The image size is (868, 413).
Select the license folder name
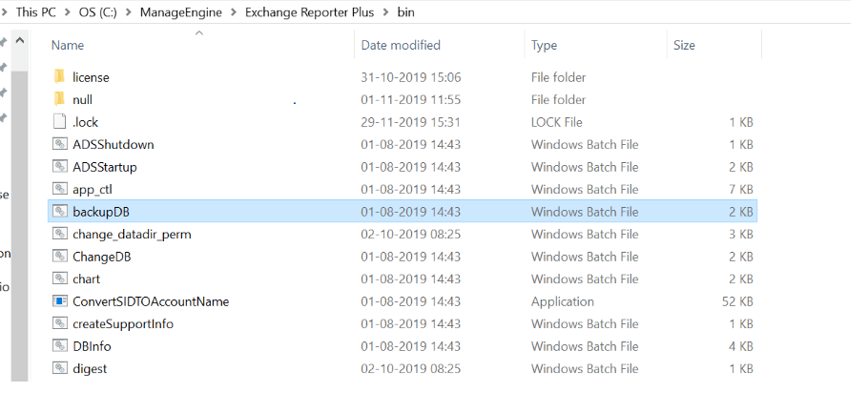[x=91, y=77]
